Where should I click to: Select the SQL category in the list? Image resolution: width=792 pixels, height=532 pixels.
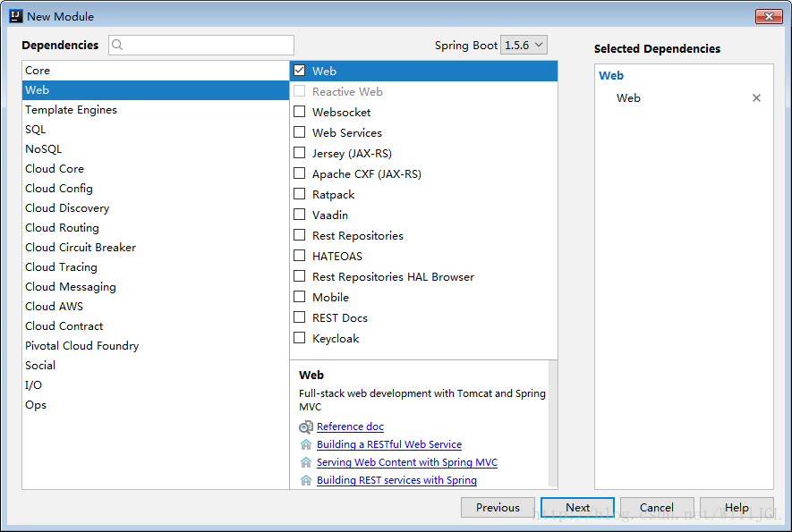(36, 130)
